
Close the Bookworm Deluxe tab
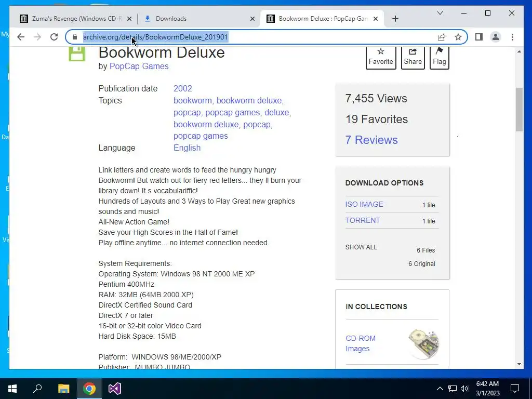pyautogui.click(x=375, y=19)
